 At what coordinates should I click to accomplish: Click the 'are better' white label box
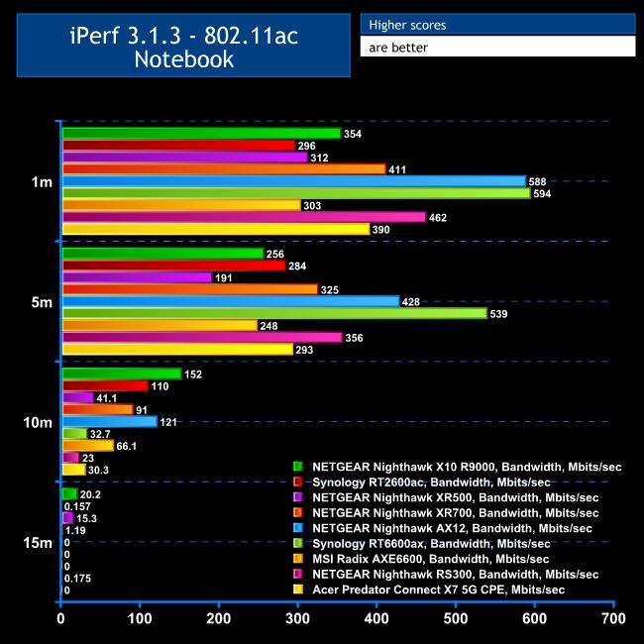coord(497,47)
